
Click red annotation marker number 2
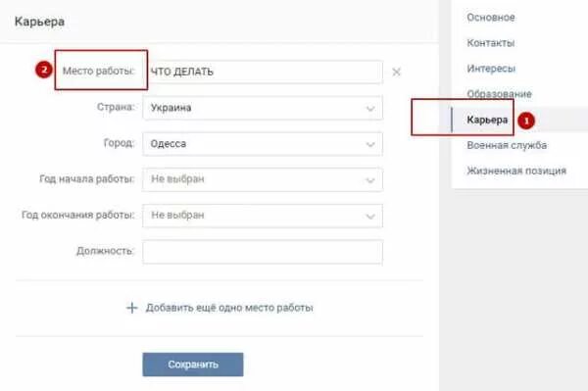click(x=44, y=70)
